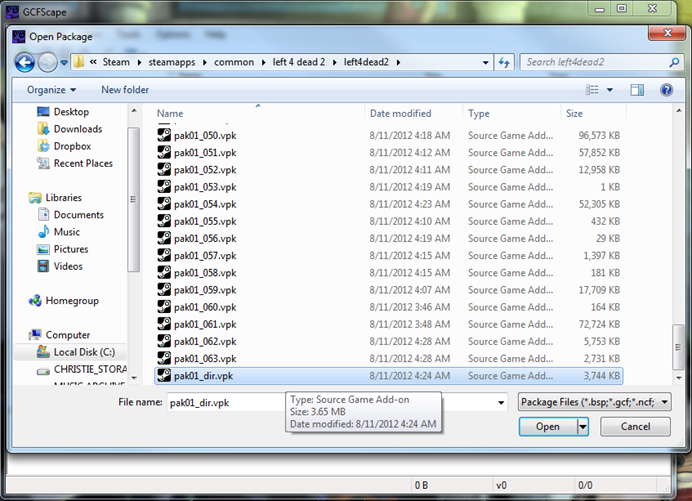Sort by Name column header
Viewport: 692px width, 501px height.
[x=170, y=113]
